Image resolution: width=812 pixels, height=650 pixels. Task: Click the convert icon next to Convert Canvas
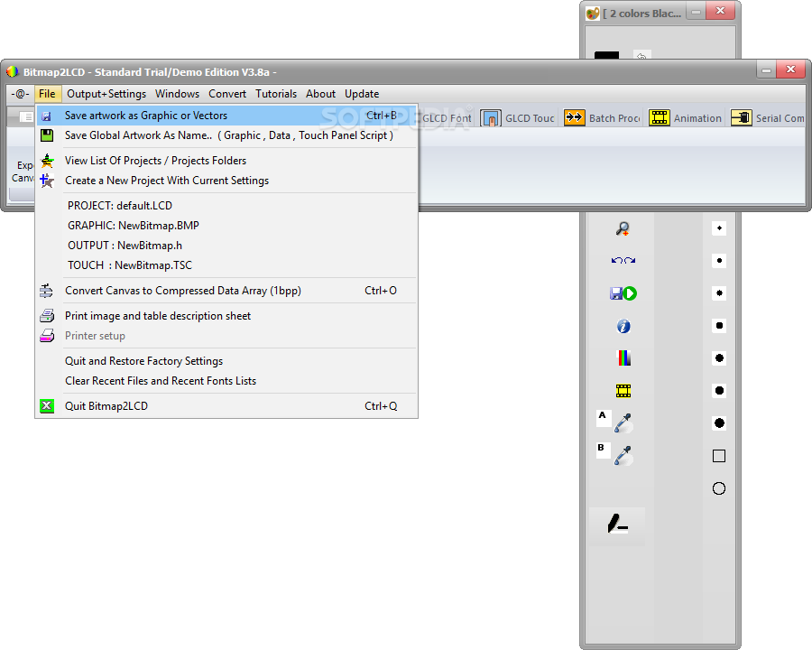coord(46,291)
